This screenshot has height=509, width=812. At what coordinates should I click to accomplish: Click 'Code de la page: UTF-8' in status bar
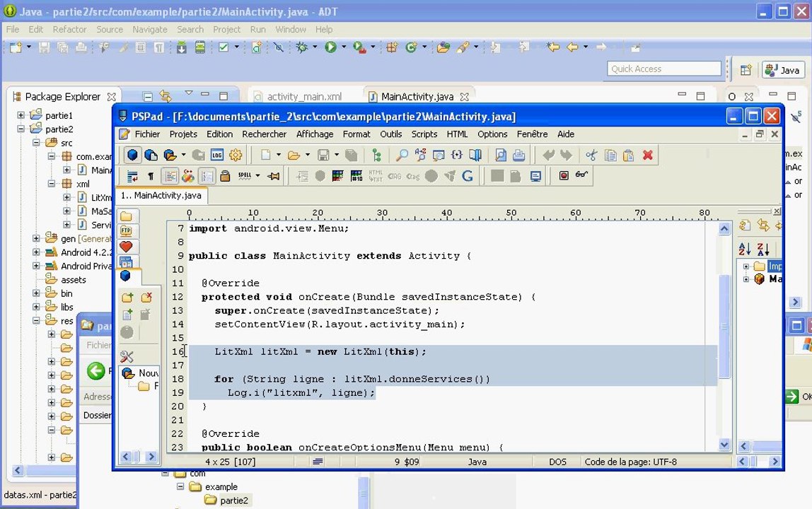coord(631,462)
